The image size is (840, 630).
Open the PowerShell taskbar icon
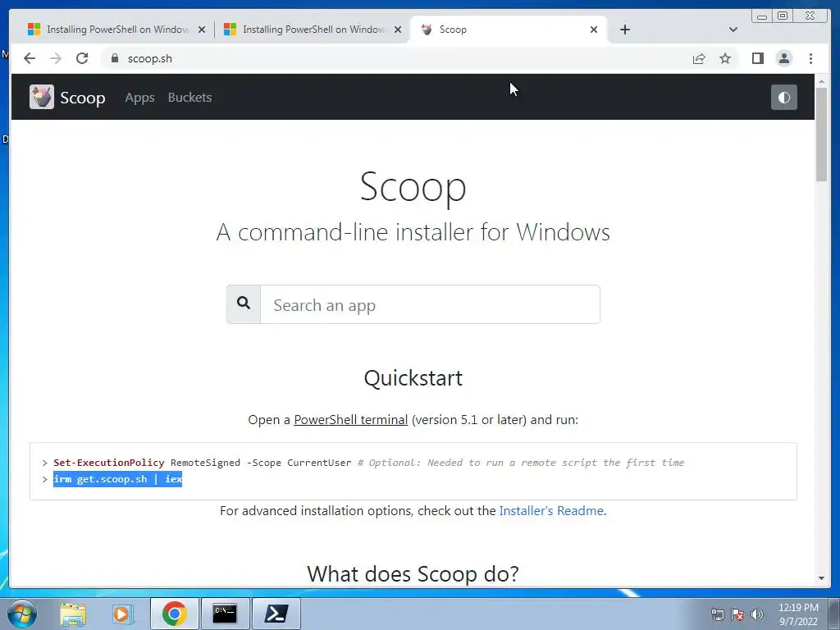pyautogui.click(x=276, y=614)
